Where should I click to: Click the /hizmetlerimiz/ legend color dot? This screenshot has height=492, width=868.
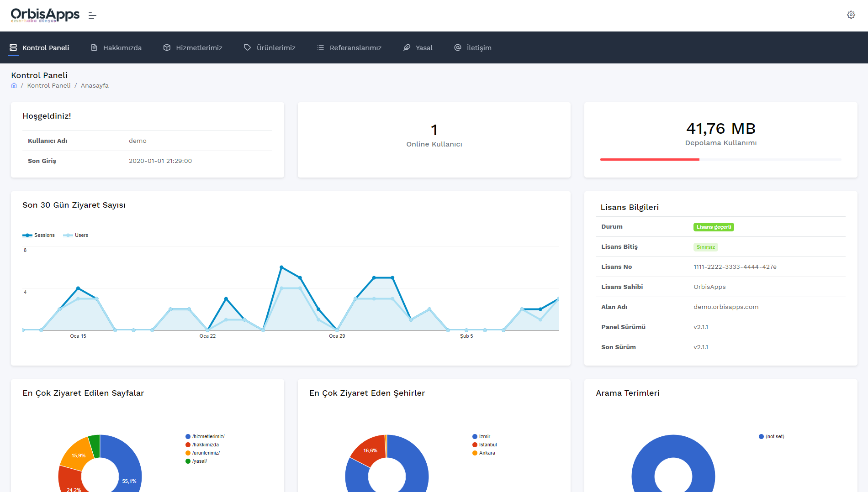[188, 436]
